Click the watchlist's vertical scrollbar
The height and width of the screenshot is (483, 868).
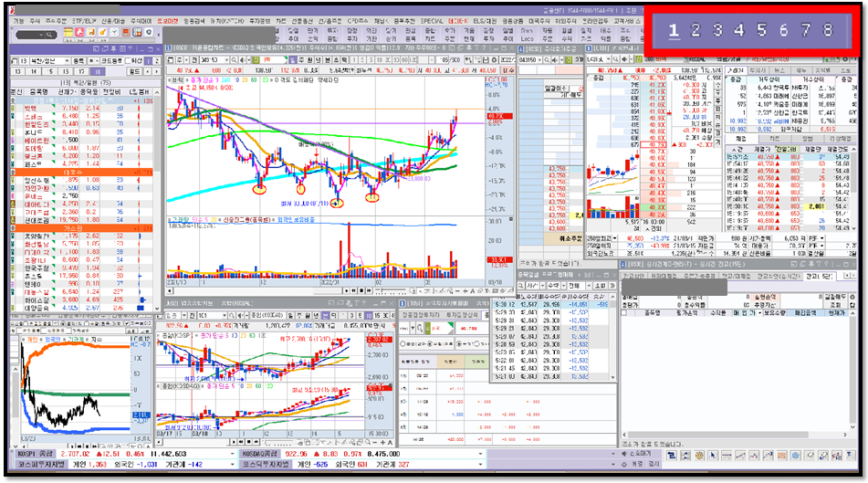(x=157, y=201)
